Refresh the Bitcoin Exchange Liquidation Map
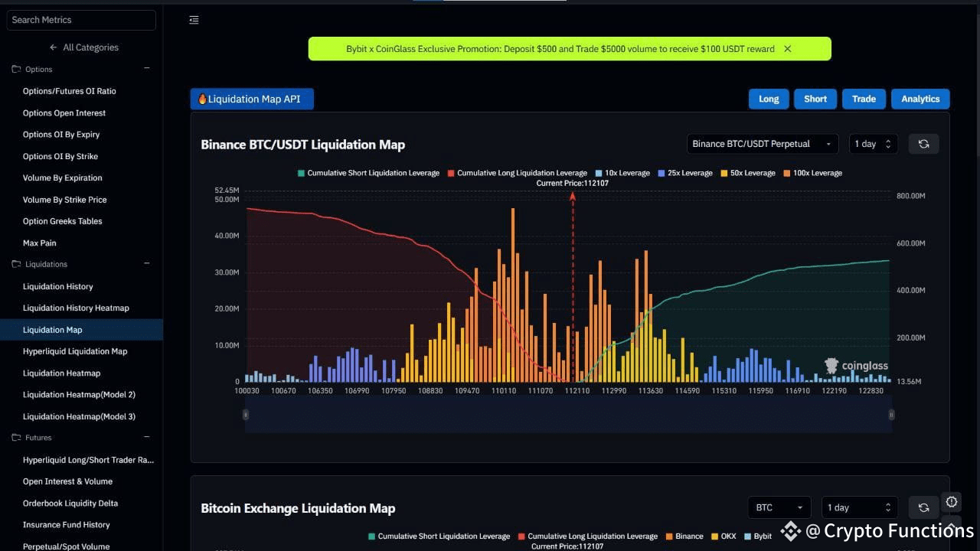The image size is (980, 551). [923, 507]
